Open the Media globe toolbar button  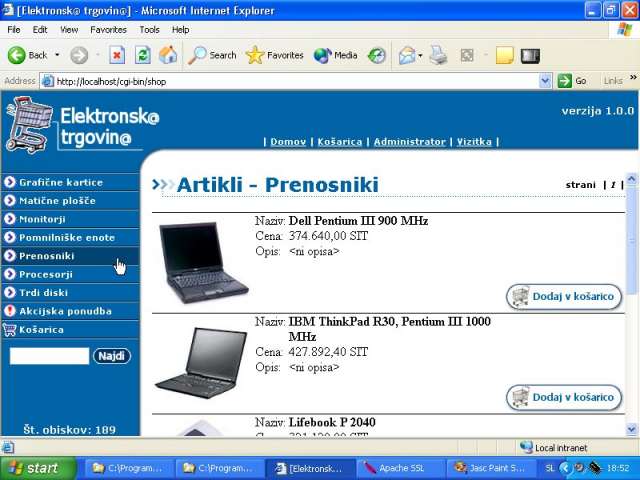tap(322, 55)
